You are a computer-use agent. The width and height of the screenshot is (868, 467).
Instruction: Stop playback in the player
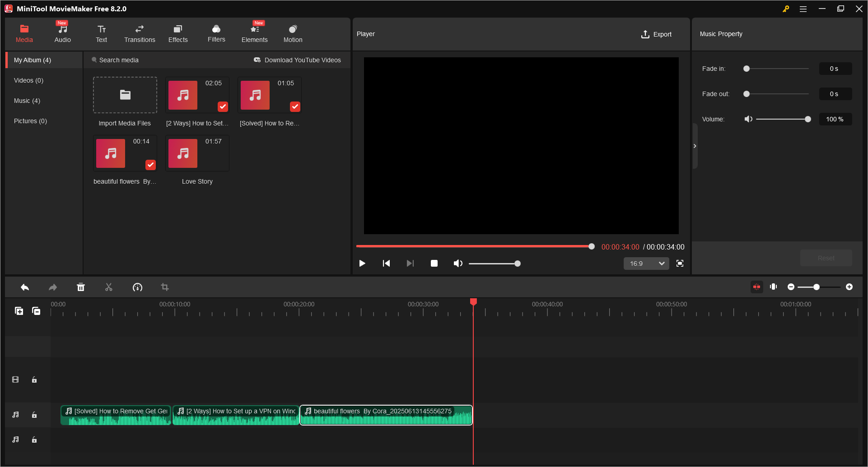tap(434, 264)
